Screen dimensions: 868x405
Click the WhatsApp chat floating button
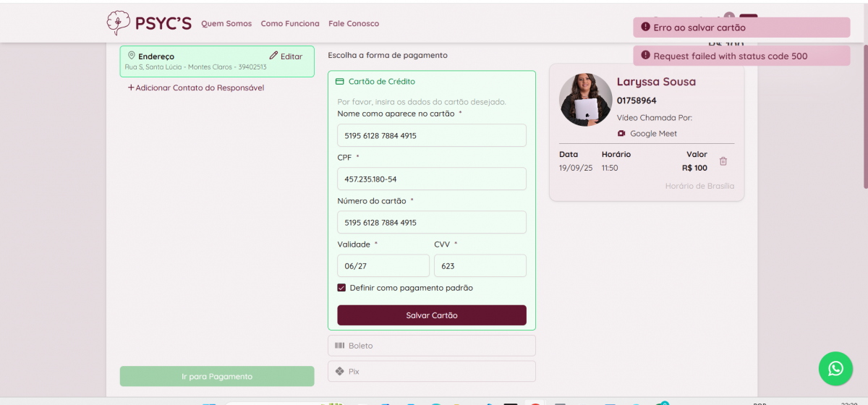835,369
